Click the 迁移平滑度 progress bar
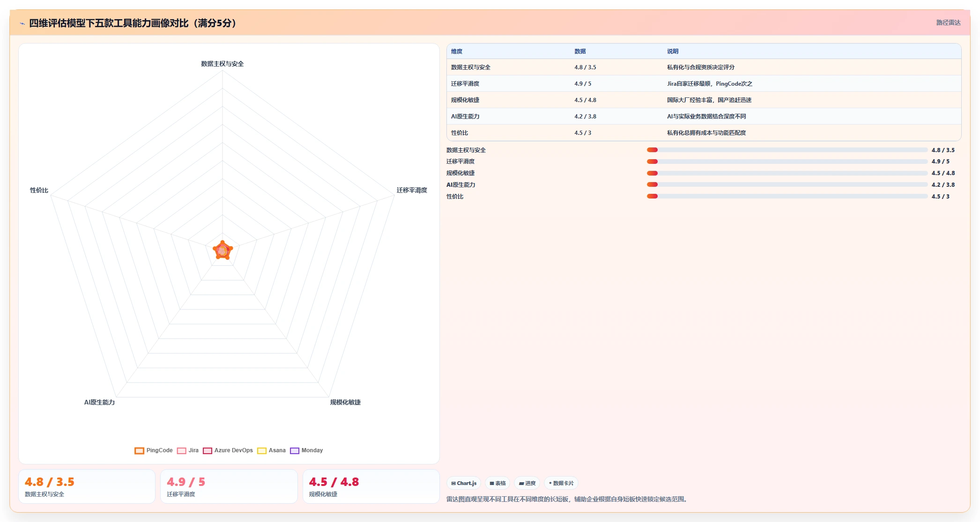Screen dimensions: 980x522 [787, 162]
